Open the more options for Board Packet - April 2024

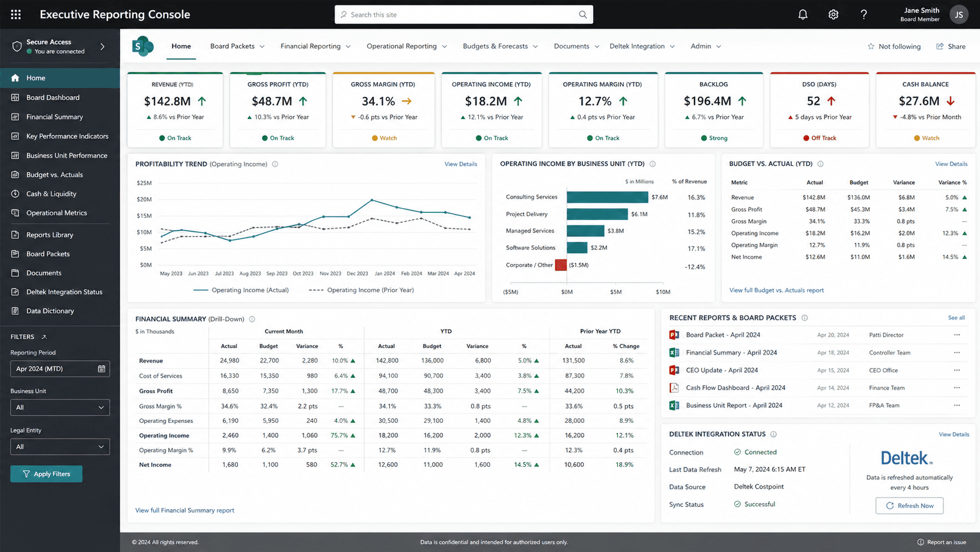[957, 335]
